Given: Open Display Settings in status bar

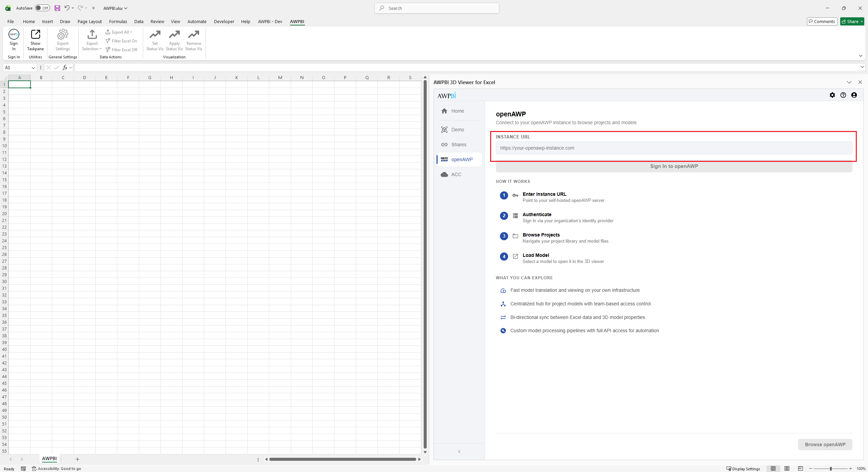Looking at the screenshot, I should pyautogui.click(x=743, y=469).
